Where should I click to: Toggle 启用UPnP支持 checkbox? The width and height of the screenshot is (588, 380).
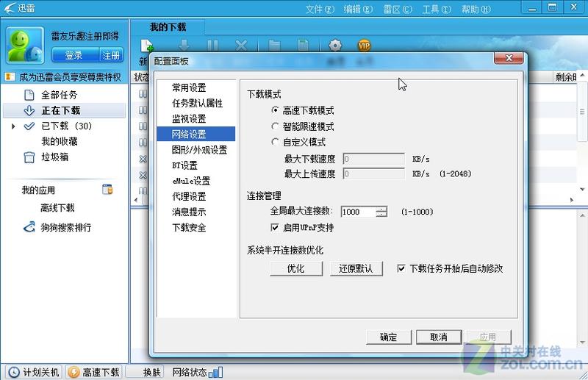click(274, 227)
